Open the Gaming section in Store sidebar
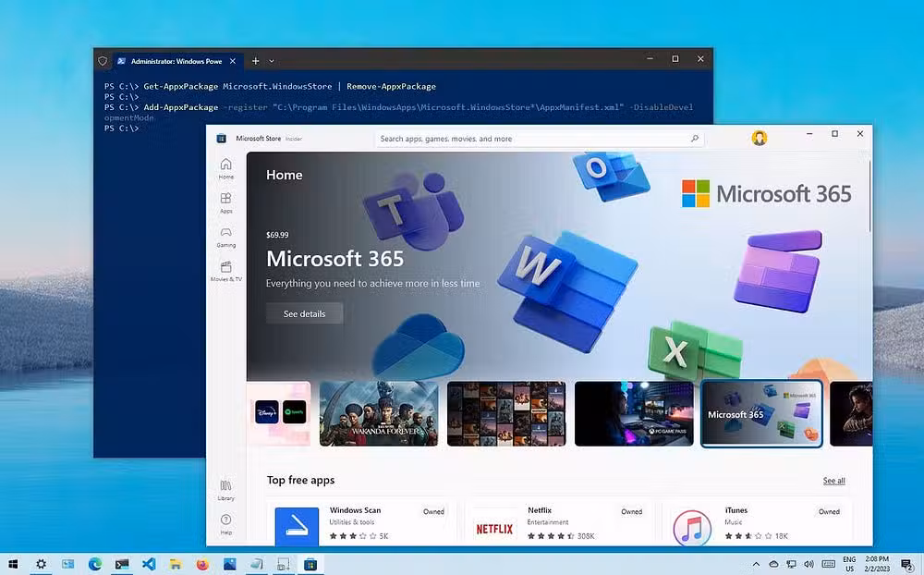 pos(225,237)
